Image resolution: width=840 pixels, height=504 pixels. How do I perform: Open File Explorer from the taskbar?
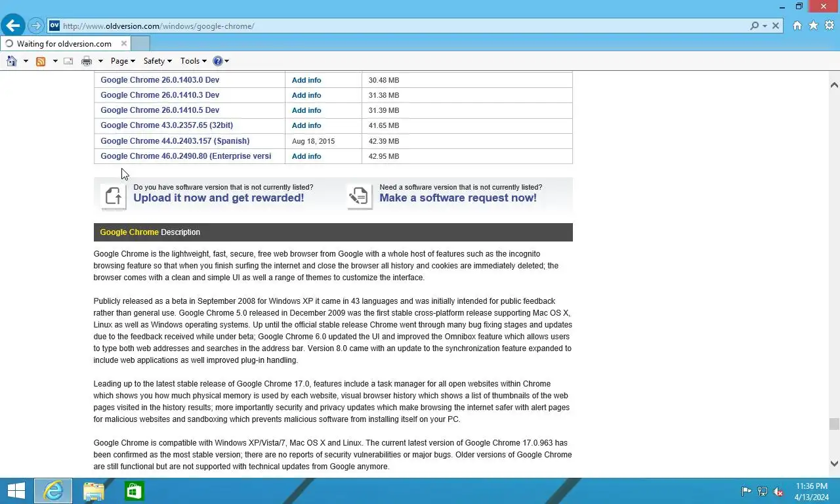coord(94,491)
